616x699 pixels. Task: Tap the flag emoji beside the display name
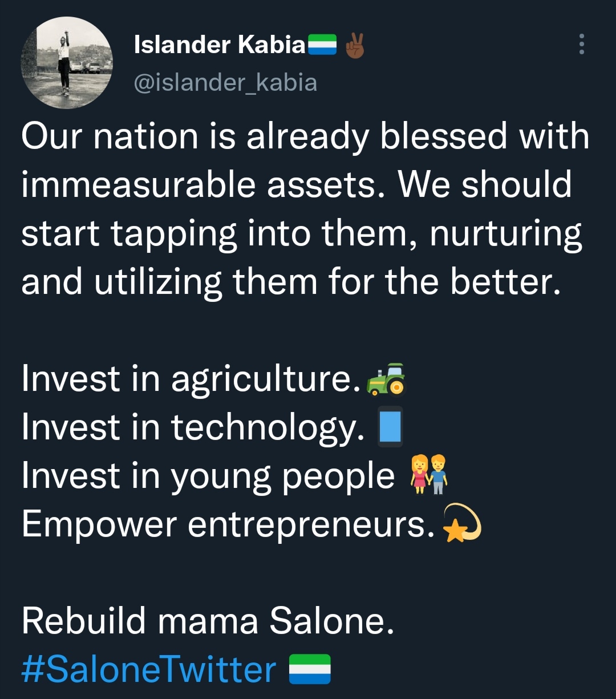click(322, 45)
